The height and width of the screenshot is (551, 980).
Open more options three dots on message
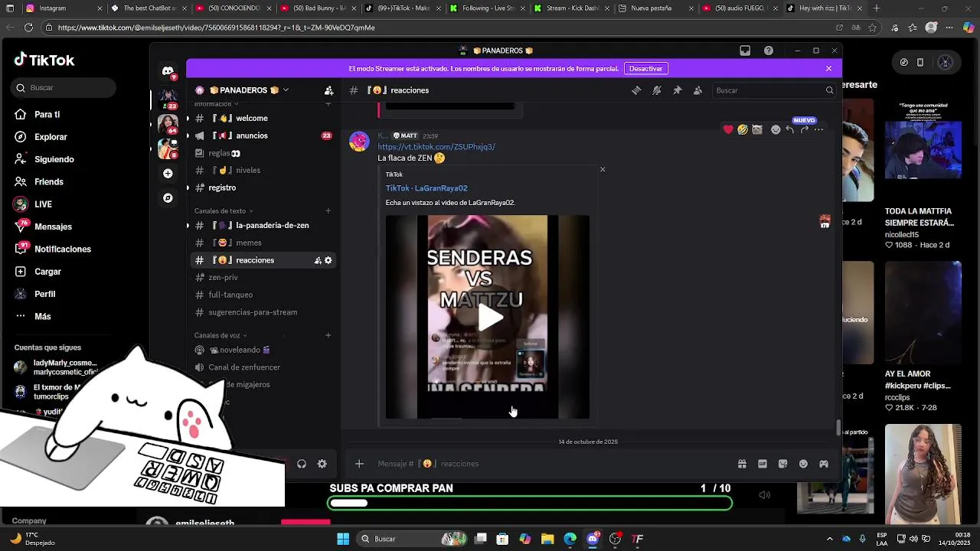click(x=818, y=130)
